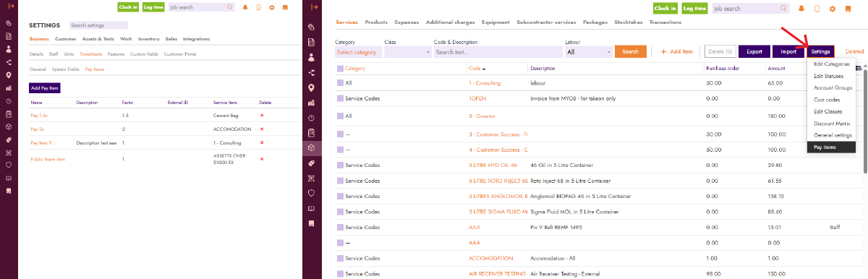This screenshot has height=279, width=868.
Task: Expand sidebar arrow in Services window
Action: [x=314, y=7]
